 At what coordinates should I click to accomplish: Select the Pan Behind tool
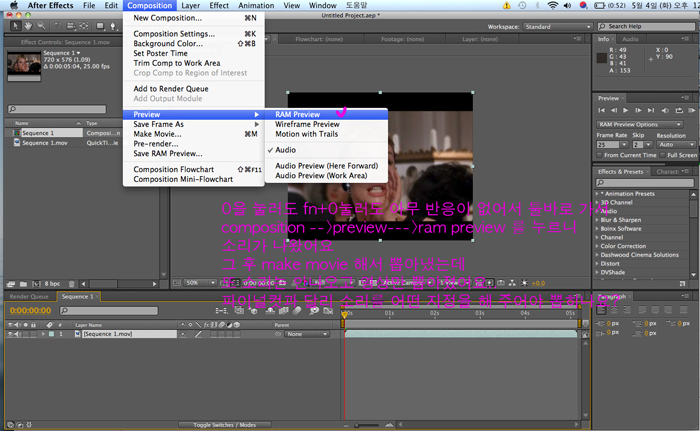(x=83, y=26)
